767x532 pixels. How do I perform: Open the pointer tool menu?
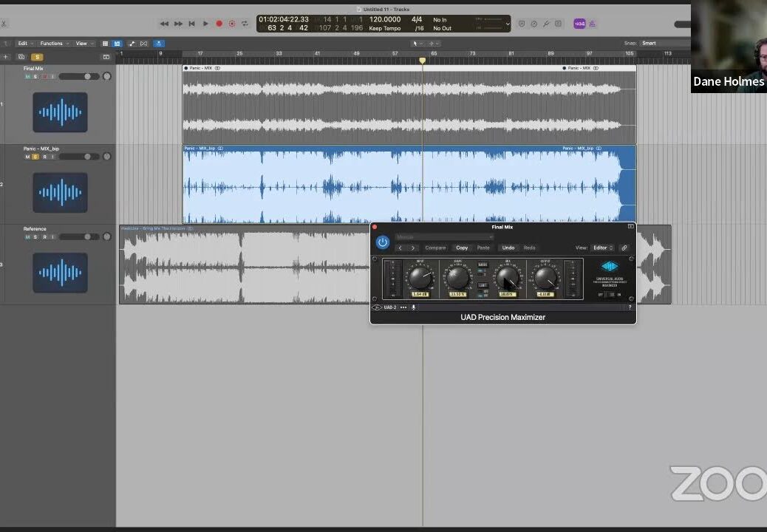pos(417,44)
